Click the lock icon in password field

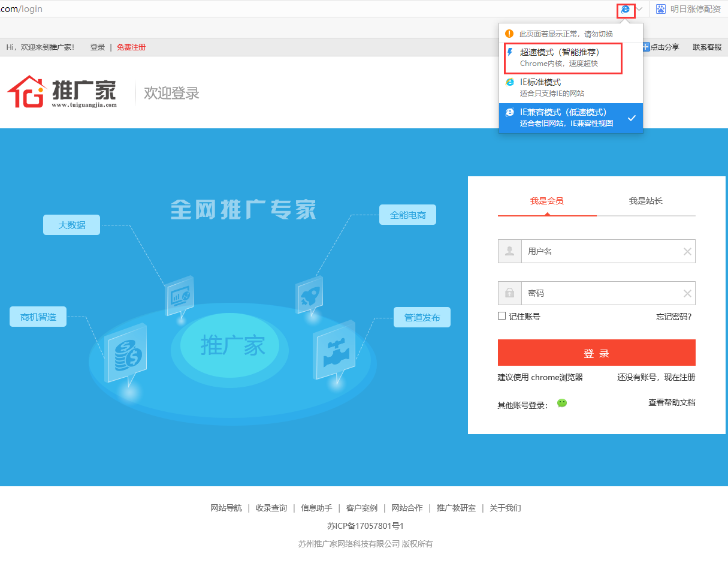coord(510,293)
